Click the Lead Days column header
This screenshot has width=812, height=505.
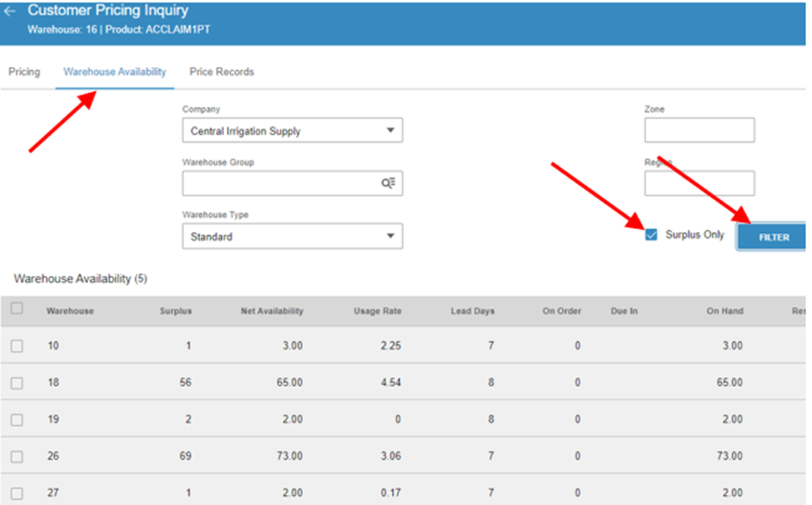pyautogui.click(x=473, y=311)
